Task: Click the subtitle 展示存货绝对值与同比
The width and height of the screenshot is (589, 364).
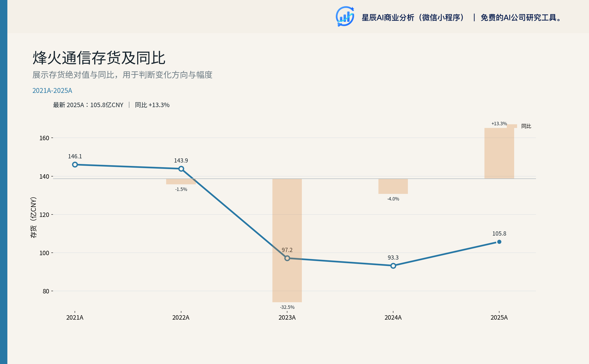Action: tap(122, 75)
